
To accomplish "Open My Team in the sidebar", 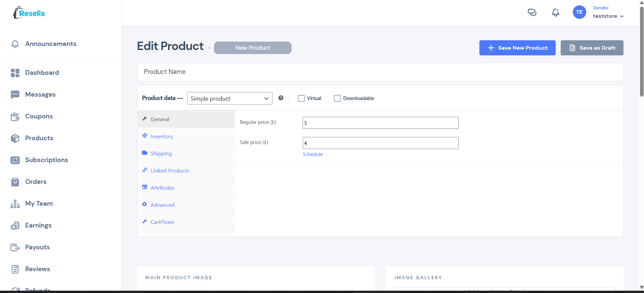I will tap(39, 204).
